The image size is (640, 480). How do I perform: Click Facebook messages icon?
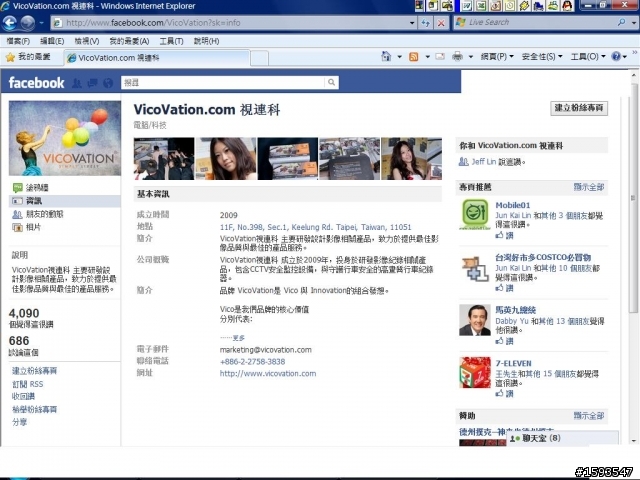pos(92,83)
